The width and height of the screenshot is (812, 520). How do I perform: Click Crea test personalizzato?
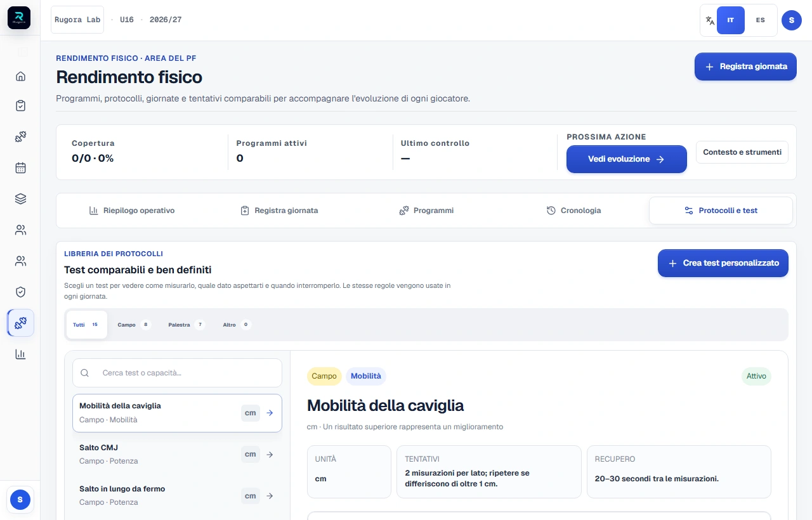pos(723,263)
